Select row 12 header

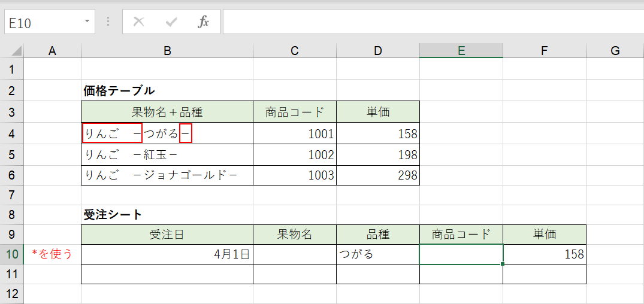pos(11,294)
